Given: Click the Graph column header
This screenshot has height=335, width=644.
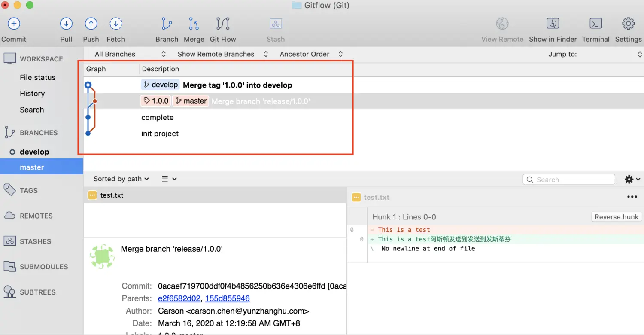Looking at the screenshot, I should tap(96, 69).
